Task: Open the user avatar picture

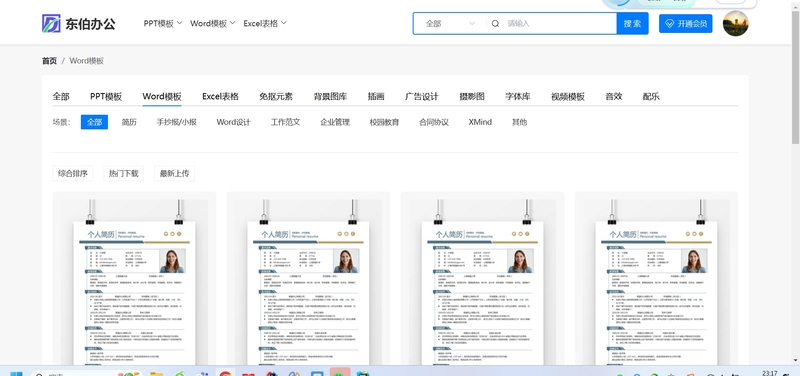Action: [735, 23]
